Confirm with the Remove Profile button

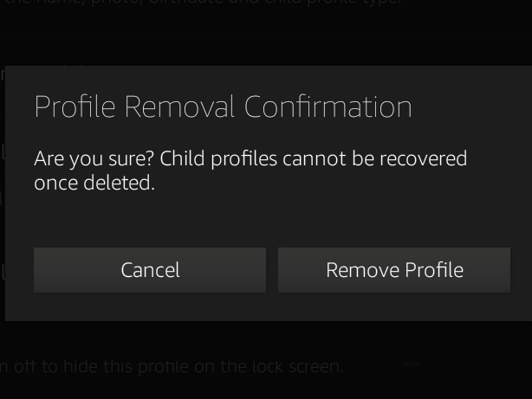click(394, 270)
